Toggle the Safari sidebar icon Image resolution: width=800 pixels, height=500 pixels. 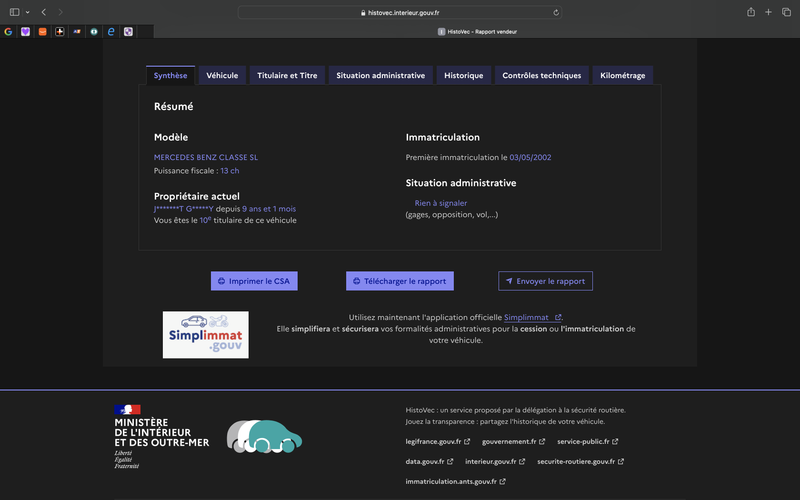pos(14,12)
